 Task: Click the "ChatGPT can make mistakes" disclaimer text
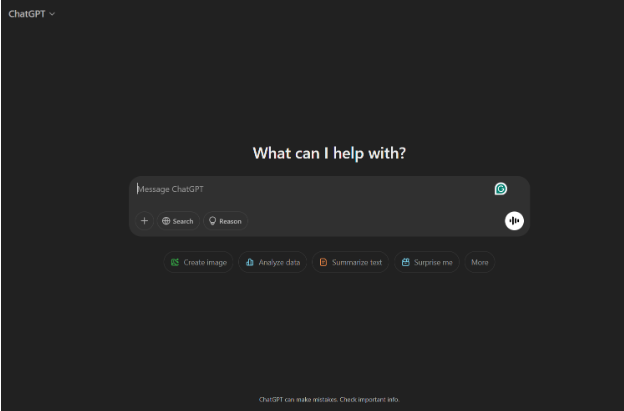pyautogui.click(x=329, y=399)
